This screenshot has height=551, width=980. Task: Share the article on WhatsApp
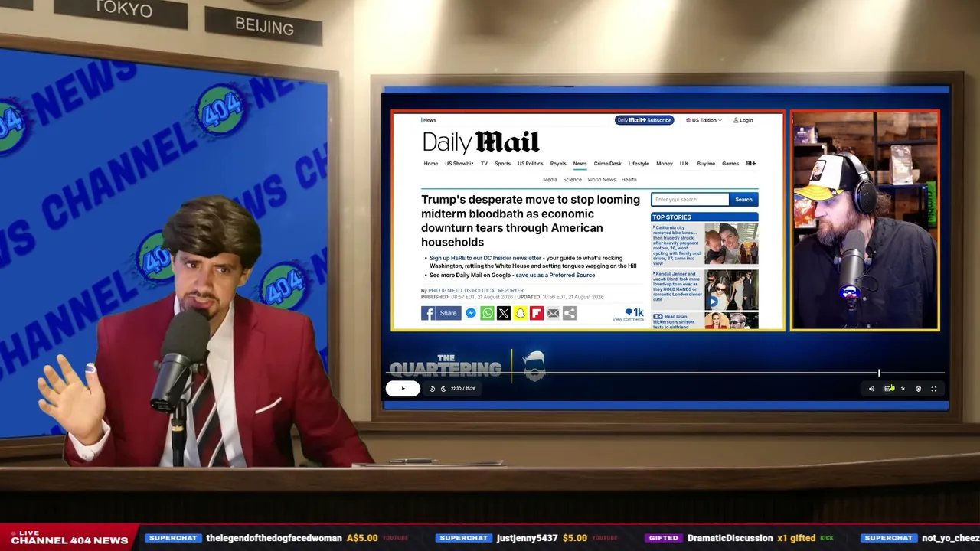[x=487, y=313]
